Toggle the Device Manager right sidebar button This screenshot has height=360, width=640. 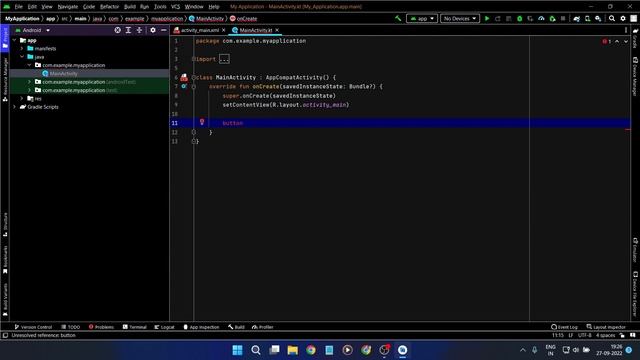point(635,76)
